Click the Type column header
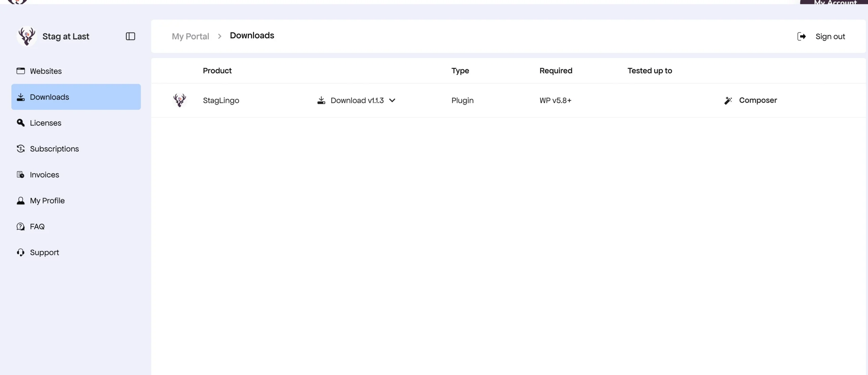This screenshot has height=375, width=868. (x=460, y=71)
